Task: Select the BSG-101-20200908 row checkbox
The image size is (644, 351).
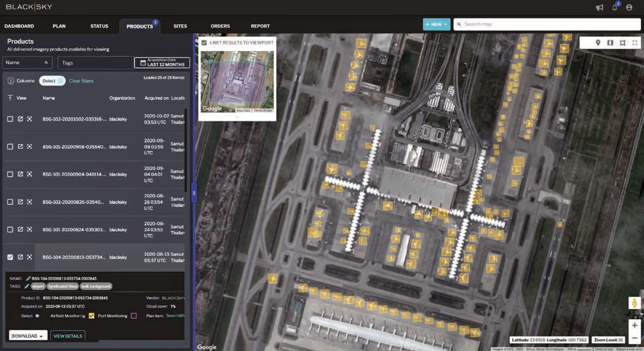Action: [x=10, y=147]
